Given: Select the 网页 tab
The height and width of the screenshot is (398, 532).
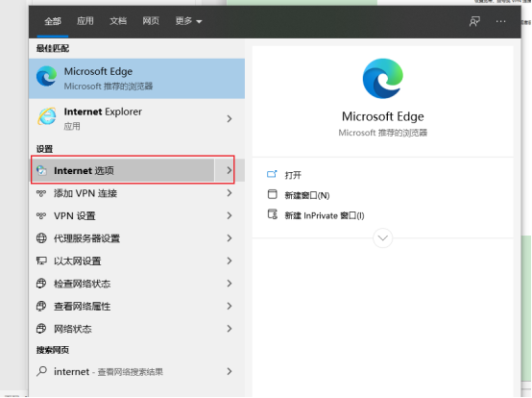Looking at the screenshot, I should pos(151,21).
